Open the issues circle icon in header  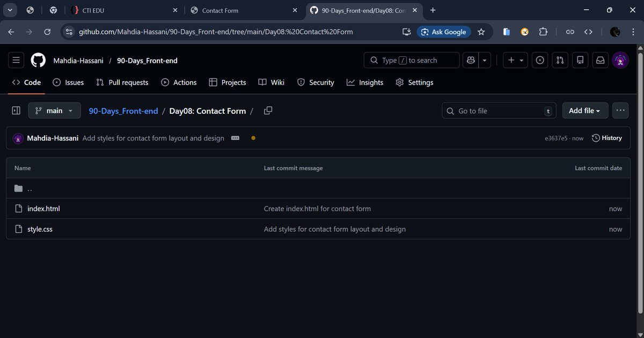tap(540, 60)
